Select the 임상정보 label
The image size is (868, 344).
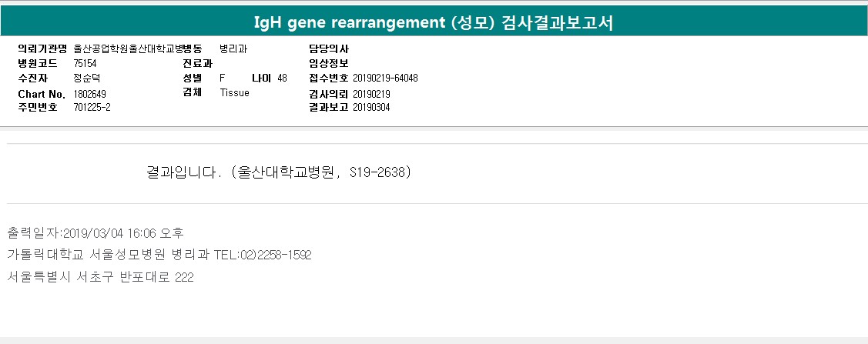click(329, 63)
